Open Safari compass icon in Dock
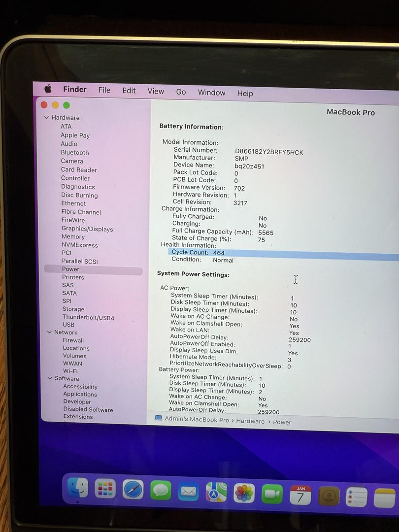 coord(133,489)
